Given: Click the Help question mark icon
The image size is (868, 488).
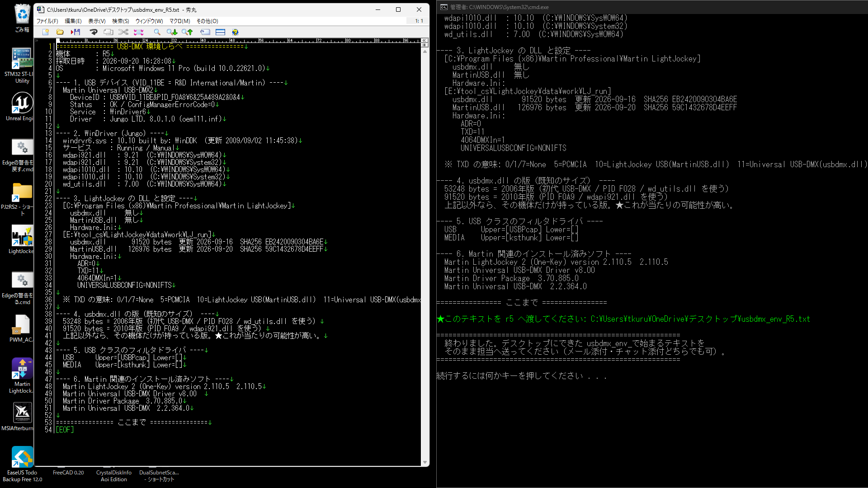Looking at the screenshot, I should click(x=235, y=32).
